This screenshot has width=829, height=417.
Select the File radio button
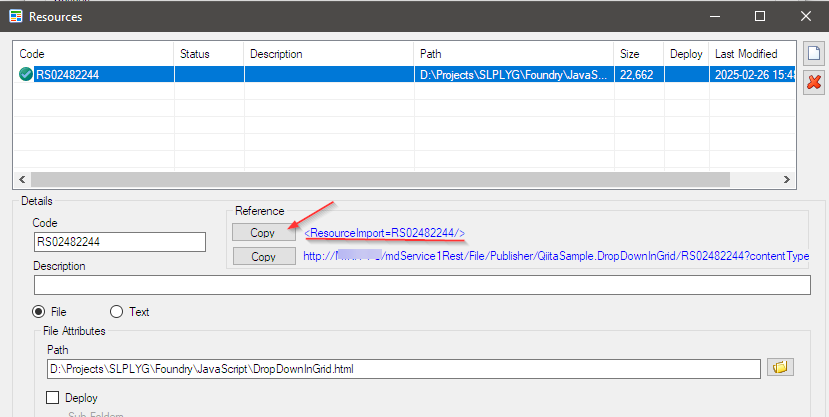(x=39, y=312)
